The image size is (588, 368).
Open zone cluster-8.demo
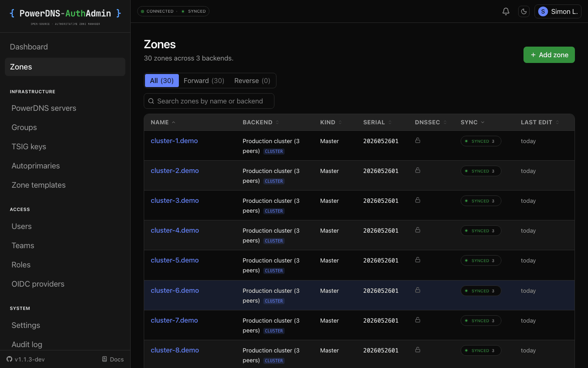point(175,350)
